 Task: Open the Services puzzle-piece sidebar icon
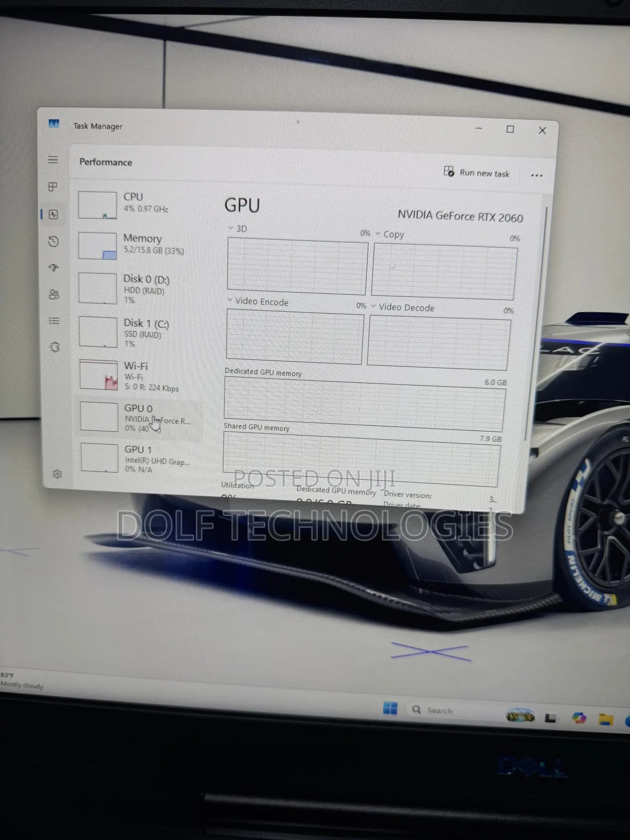coord(55,347)
